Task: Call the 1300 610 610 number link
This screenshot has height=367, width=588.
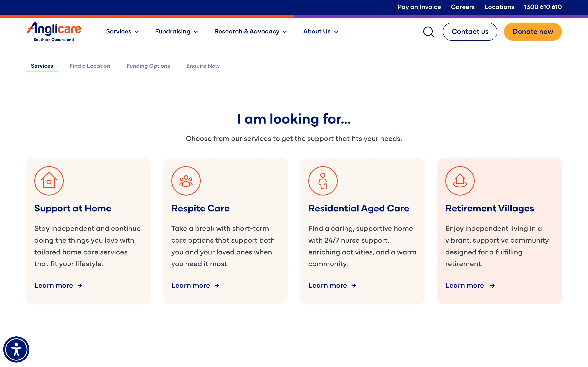Action: 542,7
